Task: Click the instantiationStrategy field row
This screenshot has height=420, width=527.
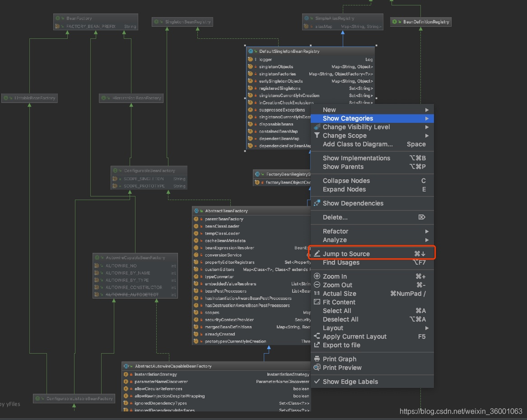Action: (x=216, y=374)
